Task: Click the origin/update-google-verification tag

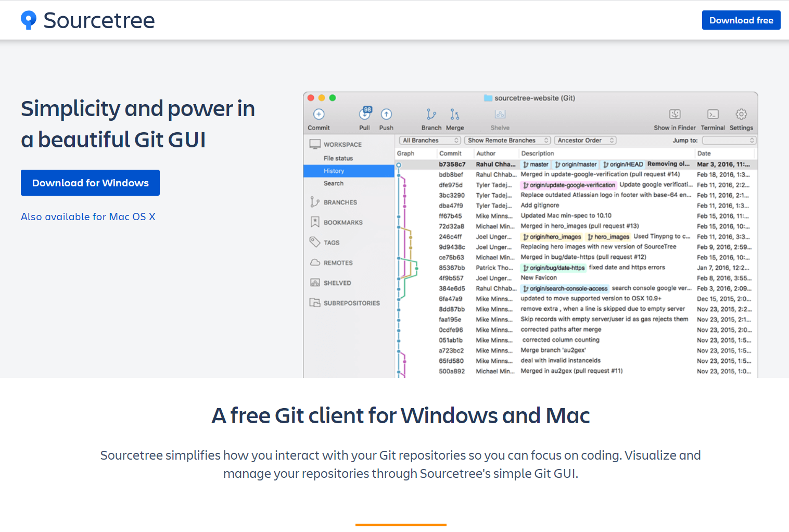Action: point(569,185)
